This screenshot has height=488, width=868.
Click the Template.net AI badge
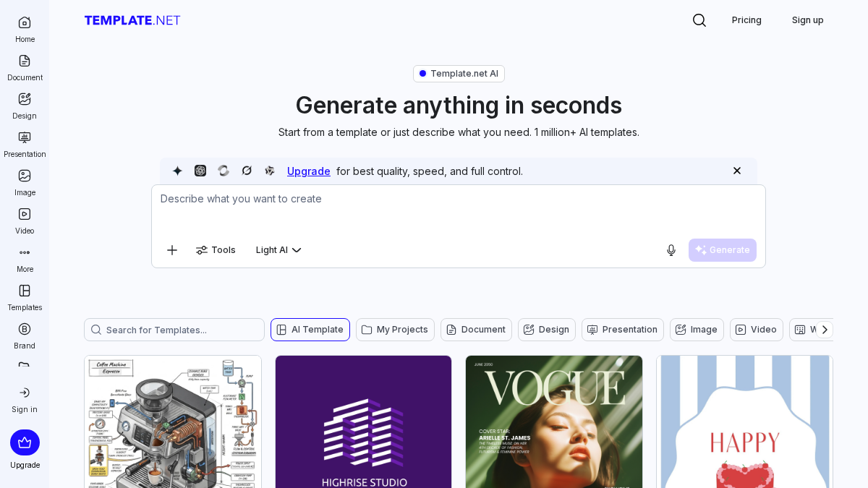[459, 74]
